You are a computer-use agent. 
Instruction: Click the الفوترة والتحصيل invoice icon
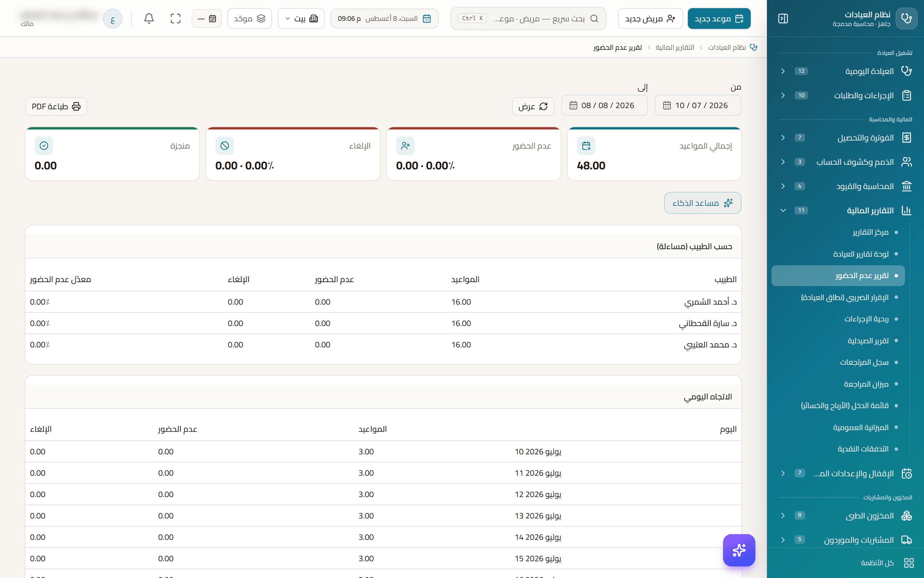(x=906, y=138)
